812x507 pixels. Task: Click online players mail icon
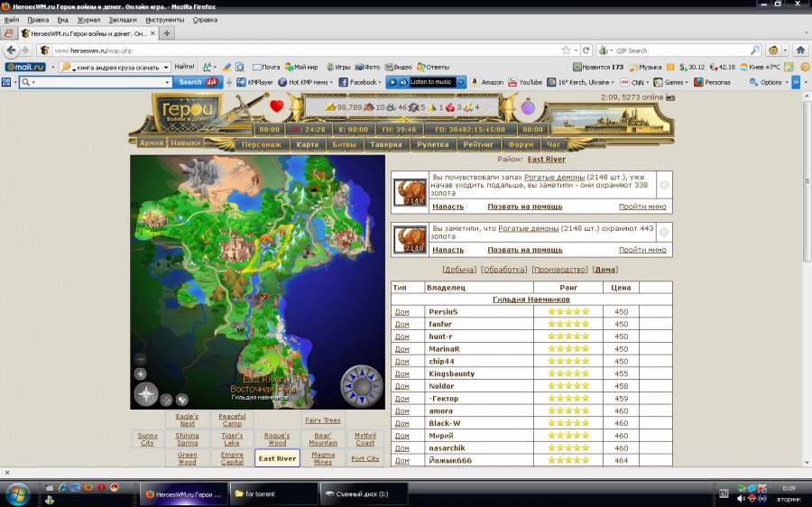coord(670,97)
